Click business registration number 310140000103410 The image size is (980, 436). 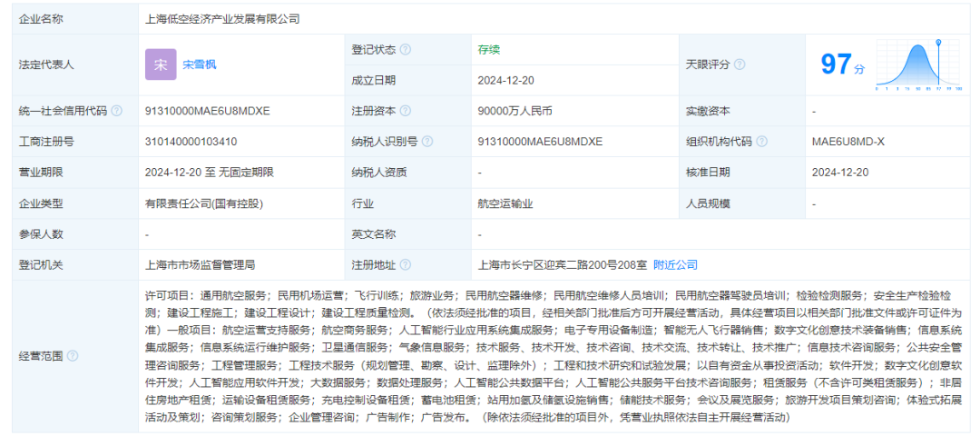pyautogui.click(x=191, y=142)
